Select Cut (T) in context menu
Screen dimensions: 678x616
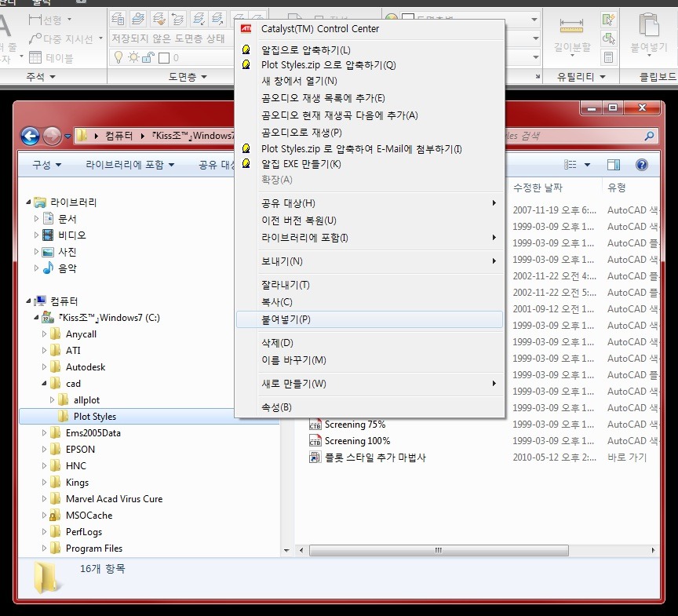click(286, 285)
